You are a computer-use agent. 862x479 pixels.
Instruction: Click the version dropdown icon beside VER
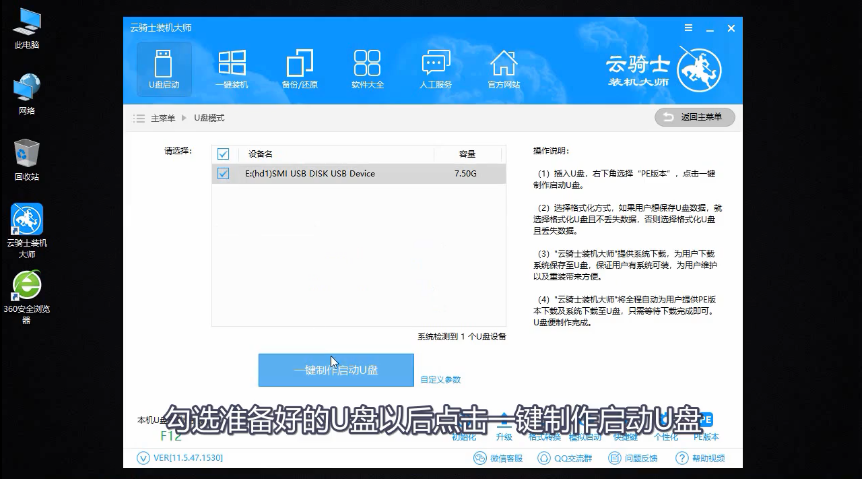pyautogui.click(x=143, y=458)
